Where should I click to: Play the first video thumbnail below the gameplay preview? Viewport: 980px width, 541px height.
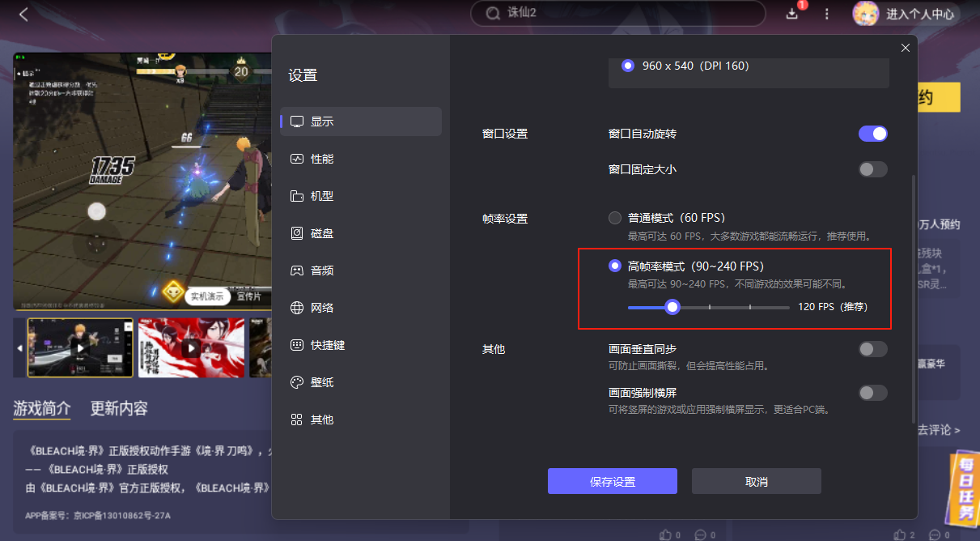[79, 347]
